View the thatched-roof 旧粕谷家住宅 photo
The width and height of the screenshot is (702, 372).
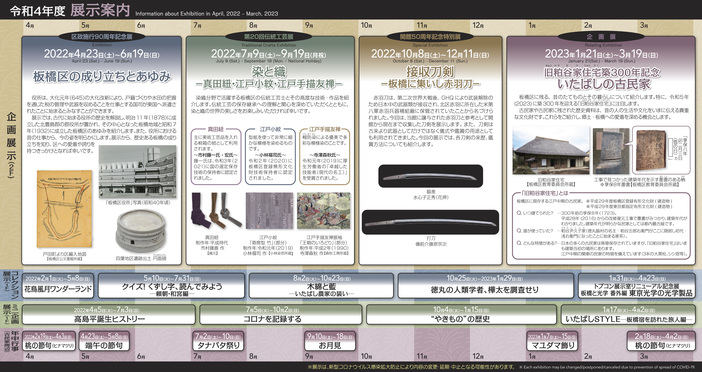pos(551,151)
